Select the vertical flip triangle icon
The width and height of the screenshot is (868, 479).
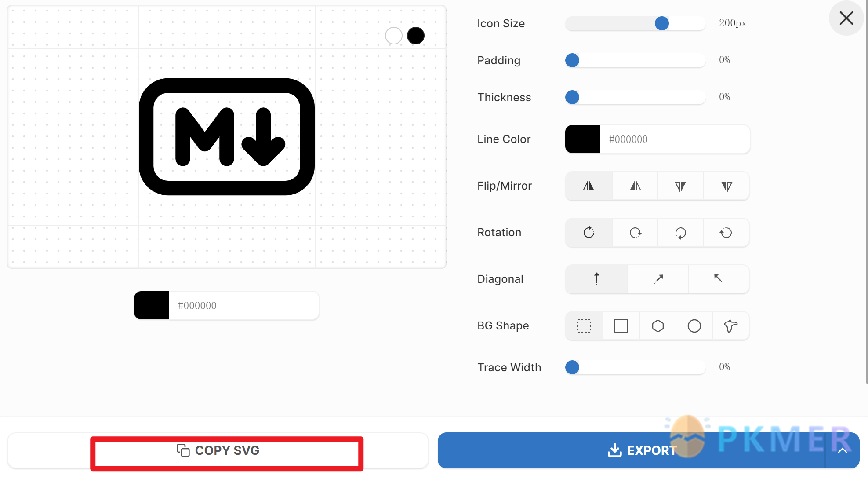(x=680, y=186)
